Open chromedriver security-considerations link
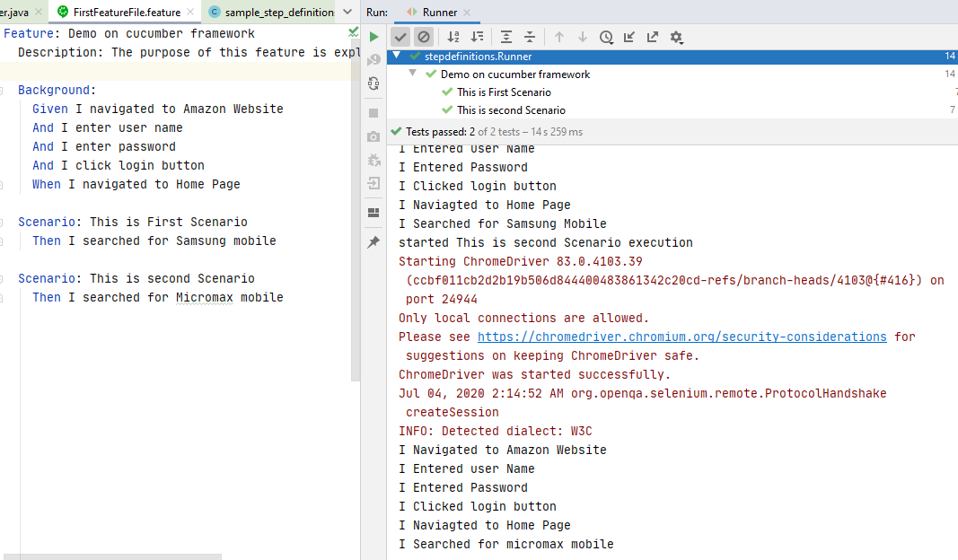Image resolution: width=958 pixels, height=560 pixels. (x=681, y=337)
